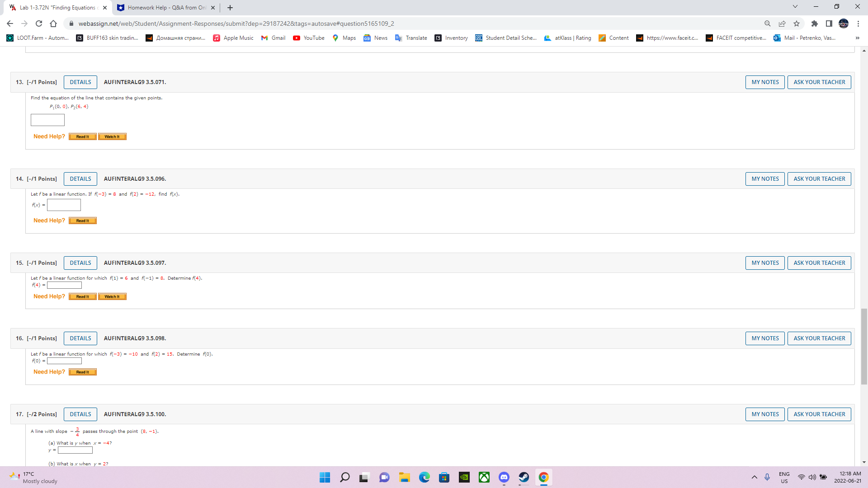Click DETAILS button for question 14

tap(80, 179)
